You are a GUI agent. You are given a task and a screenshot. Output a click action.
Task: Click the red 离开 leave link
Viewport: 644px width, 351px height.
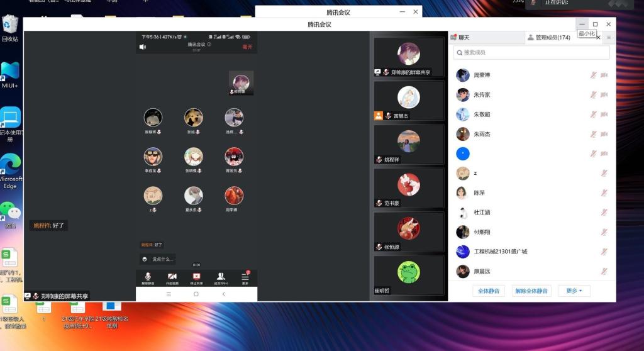coord(247,47)
